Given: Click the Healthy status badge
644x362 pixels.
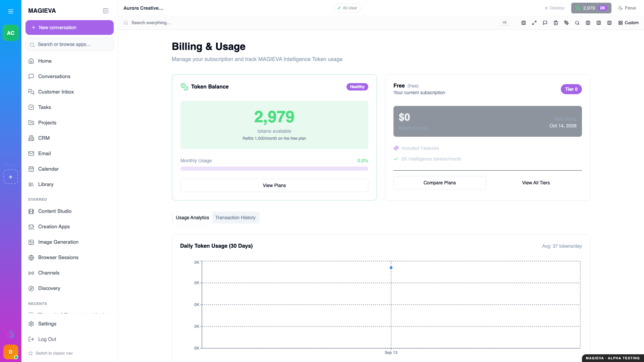Looking at the screenshot, I should (357, 87).
